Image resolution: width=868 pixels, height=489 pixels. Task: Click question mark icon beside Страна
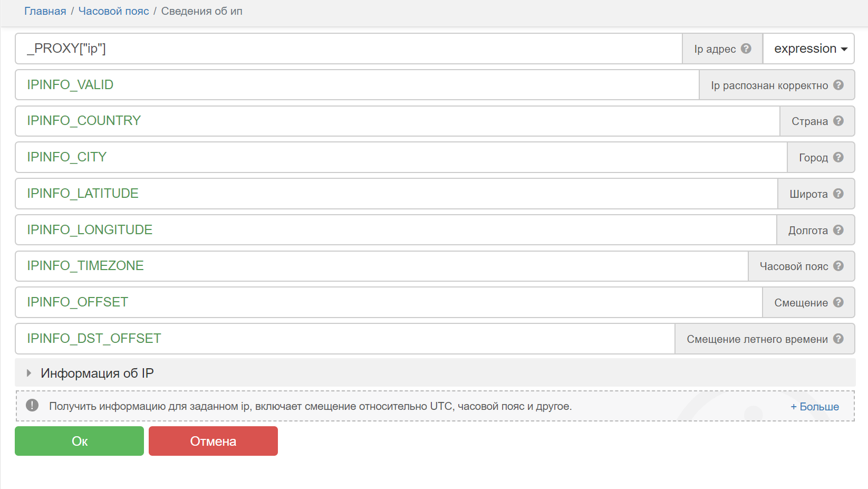pos(838,121)
